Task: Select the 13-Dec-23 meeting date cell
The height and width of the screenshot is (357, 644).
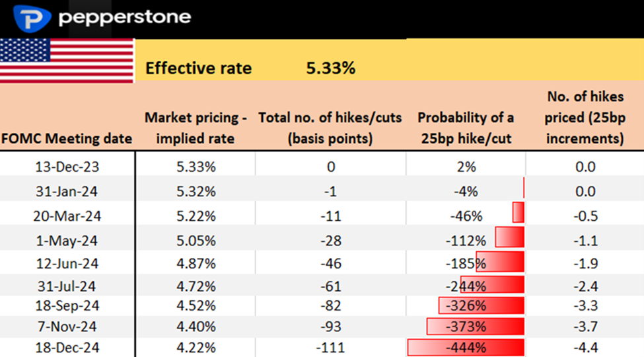Action: (x=67, y=167)
